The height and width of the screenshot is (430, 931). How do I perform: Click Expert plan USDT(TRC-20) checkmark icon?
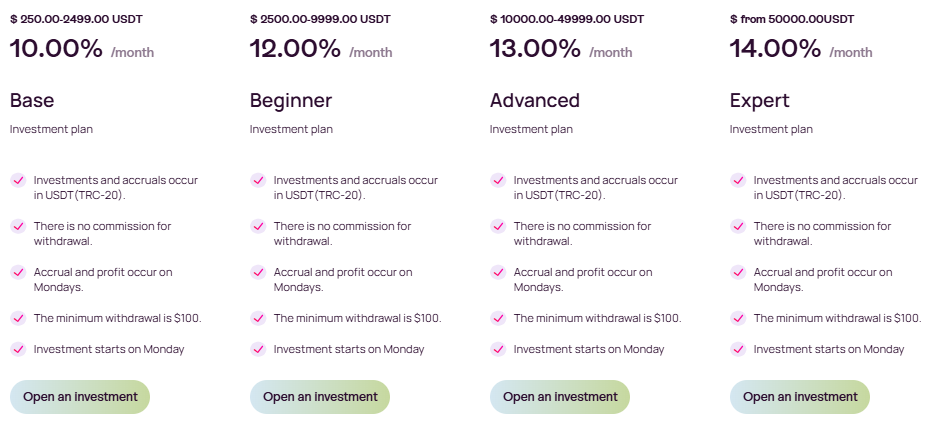click(738, 180)
